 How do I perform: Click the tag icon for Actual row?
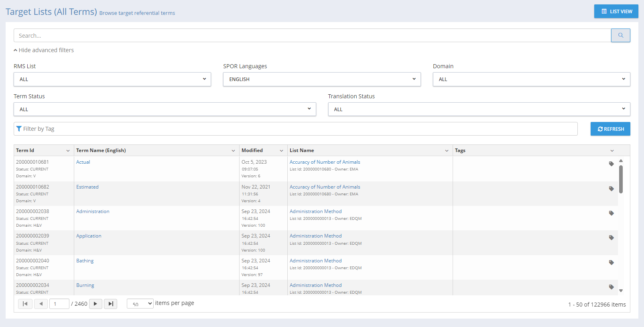611,164
